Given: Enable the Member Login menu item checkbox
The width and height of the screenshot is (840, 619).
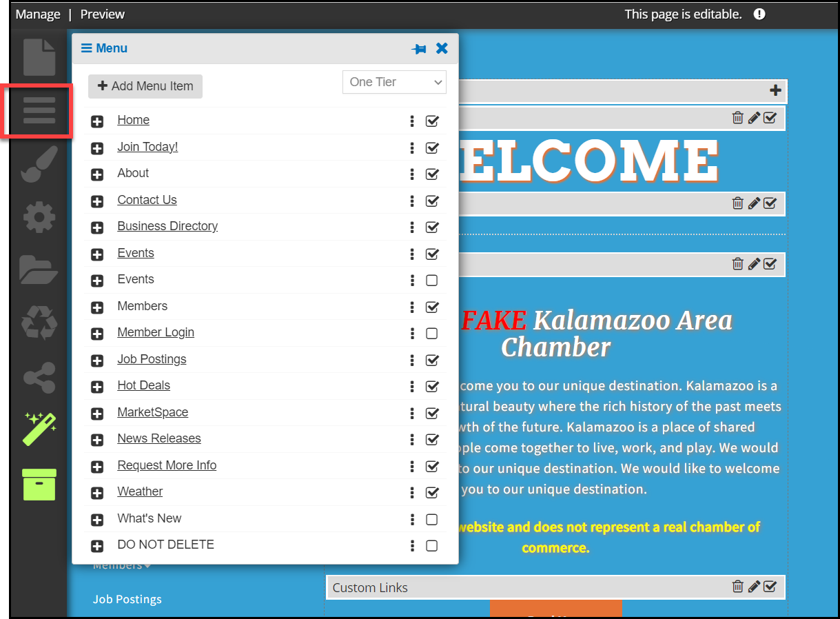Looking at the screenshot, I should coord(432,334).
